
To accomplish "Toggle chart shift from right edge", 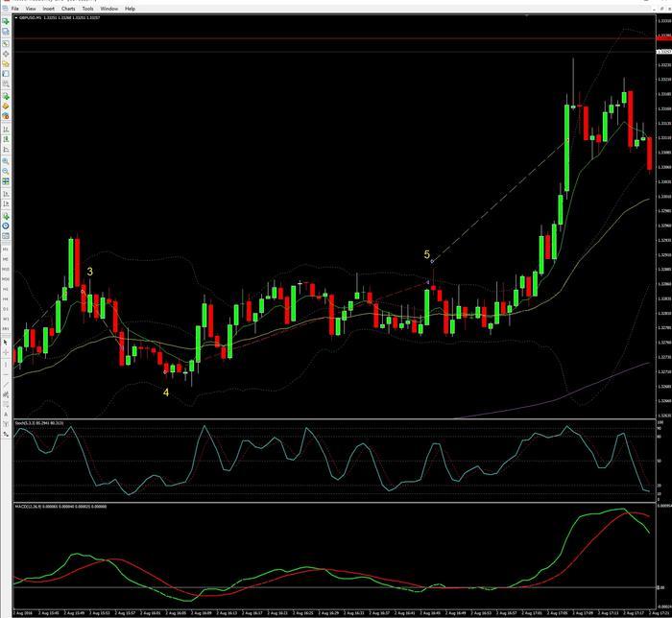I will (x=6, y=203).
